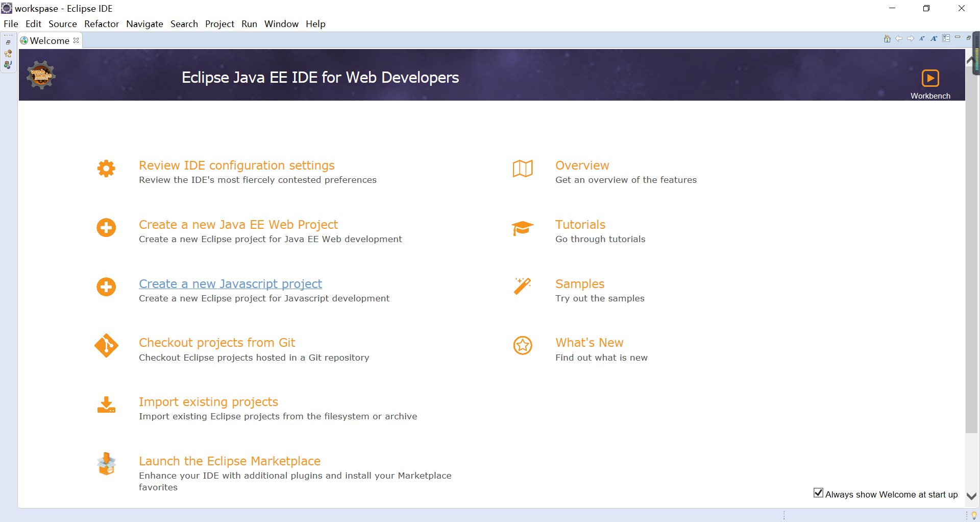The width and height of the screenshot is (980, 522).
Task: Open the Samples link
Action: point(580,284)
